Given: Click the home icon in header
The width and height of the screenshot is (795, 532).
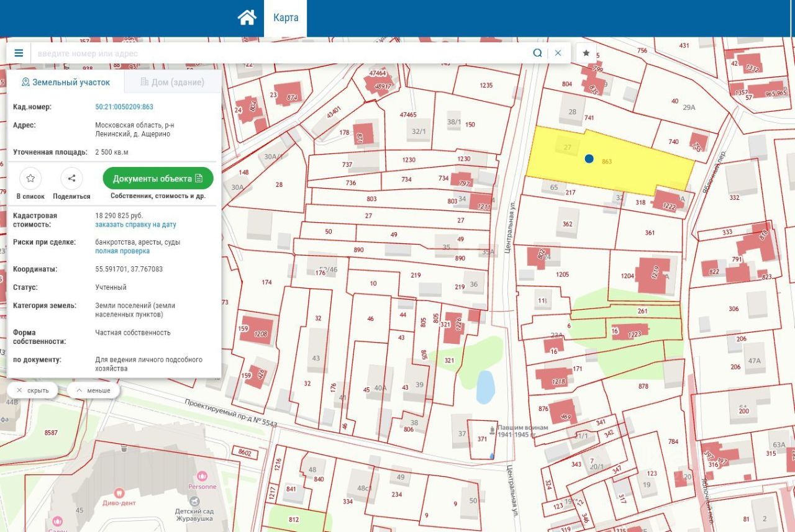Looking at the screenshot, I should (247, 17).
